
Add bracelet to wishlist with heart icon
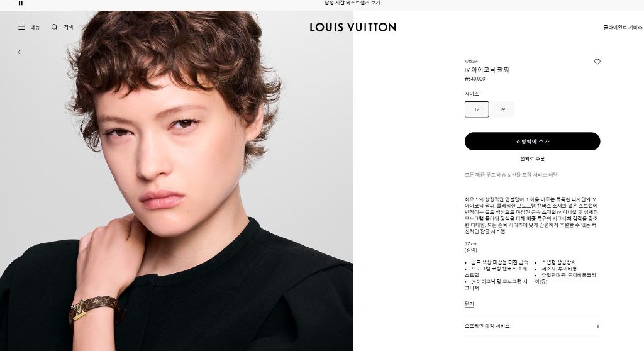[x=597, y=62]
